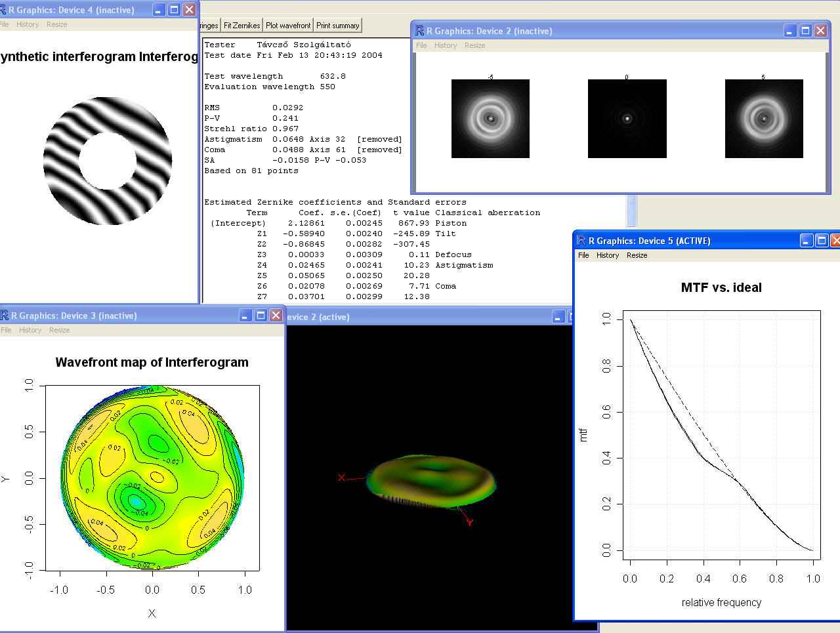Click R logo icon in Device 2 (inactive) title bar
Viewport: 840px width, 633px height.
(419, 31)
